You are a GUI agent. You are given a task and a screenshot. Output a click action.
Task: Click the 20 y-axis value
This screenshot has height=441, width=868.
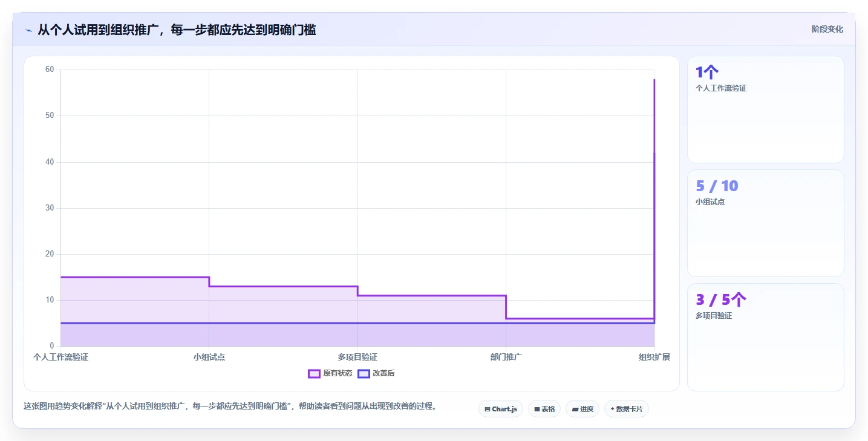tap(50, 254)
